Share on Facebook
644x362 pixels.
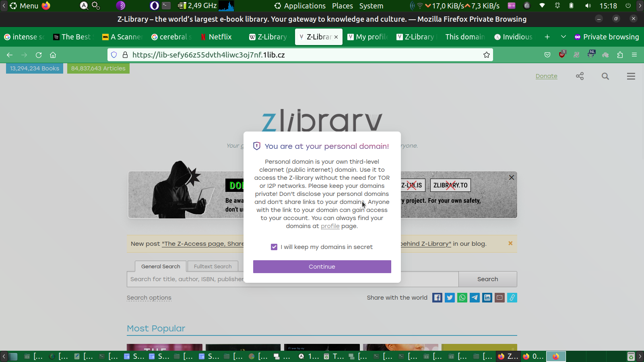[437, 298]
